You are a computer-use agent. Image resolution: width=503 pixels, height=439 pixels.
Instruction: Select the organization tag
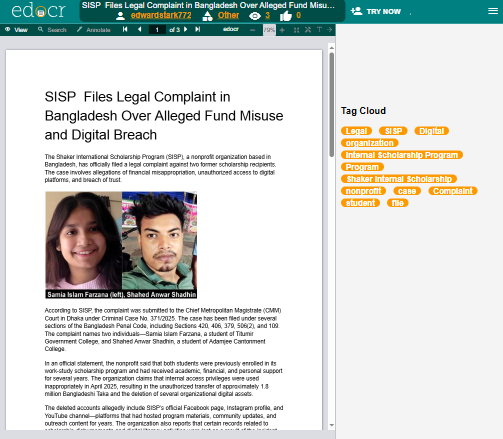tap(370, 143)
